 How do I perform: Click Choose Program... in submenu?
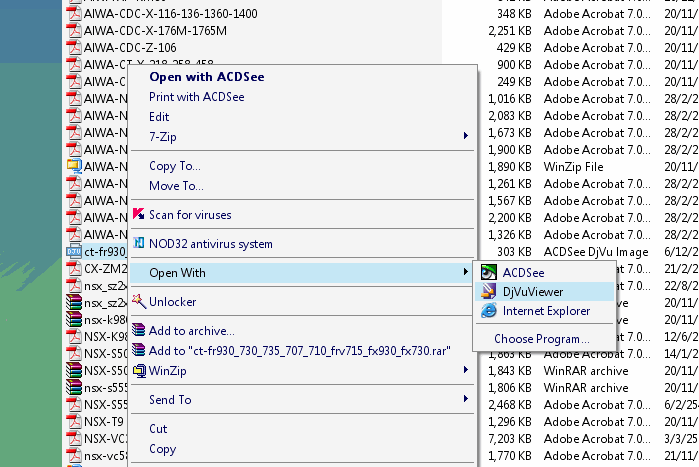click(542, 339)
